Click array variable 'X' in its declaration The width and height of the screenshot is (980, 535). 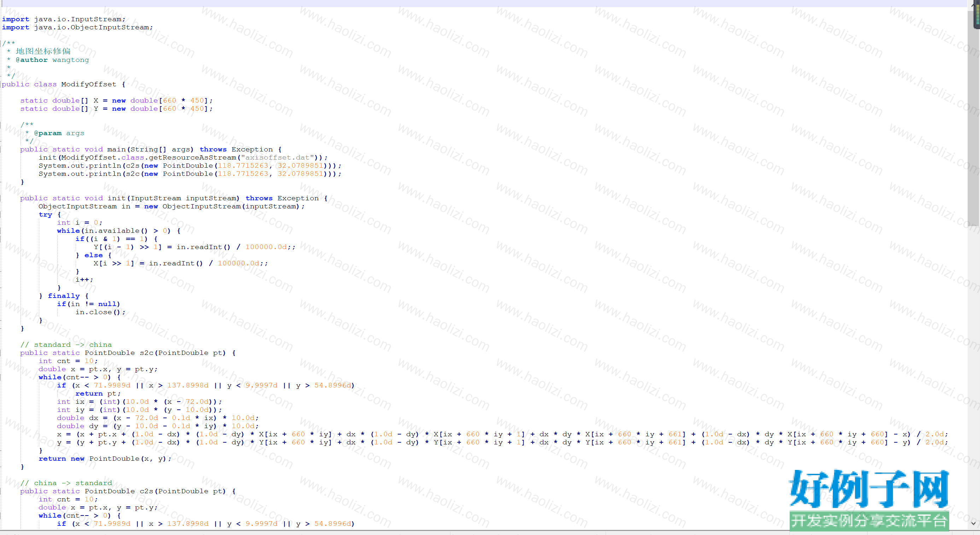[96, 100]
